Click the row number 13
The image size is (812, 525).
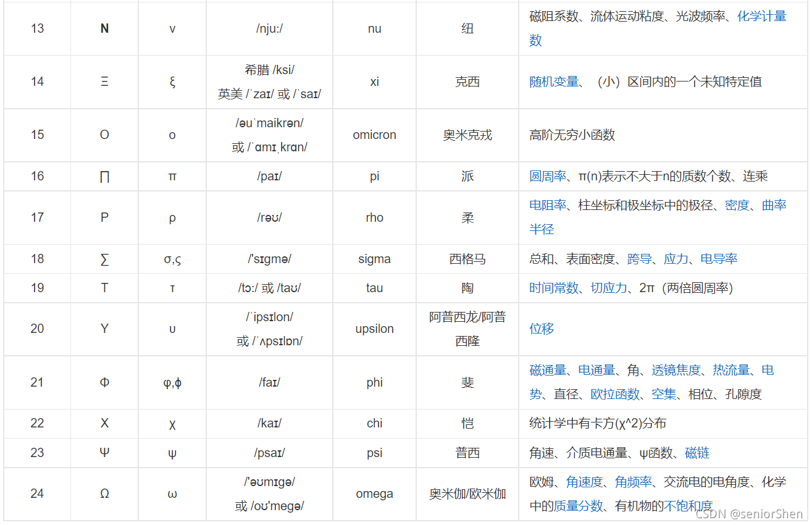click(37, 28)
